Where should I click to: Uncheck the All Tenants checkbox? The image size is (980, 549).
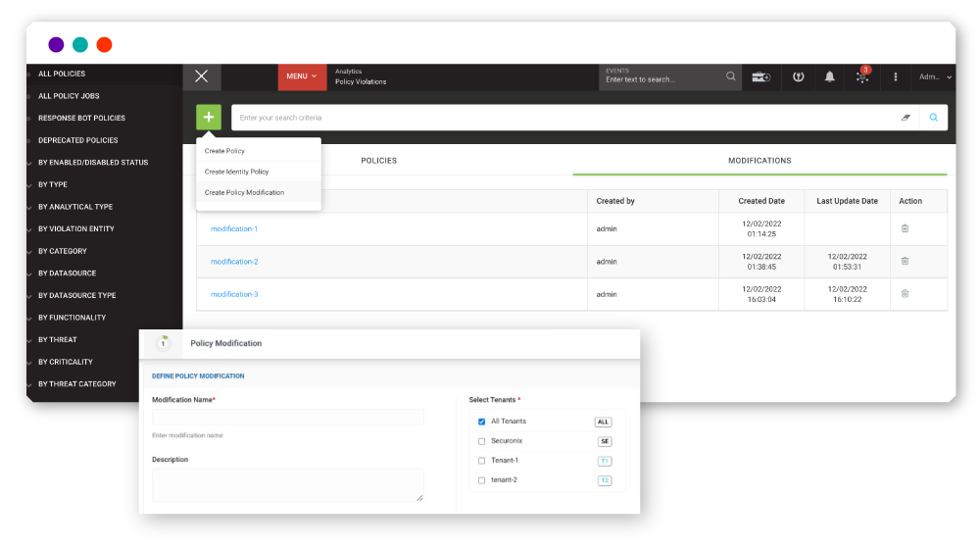[481, 422]
